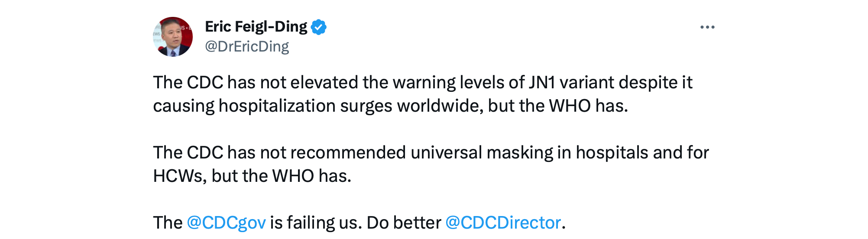Open the @DrEricDing handle link

pyautogui.click(x=247, y=46)
